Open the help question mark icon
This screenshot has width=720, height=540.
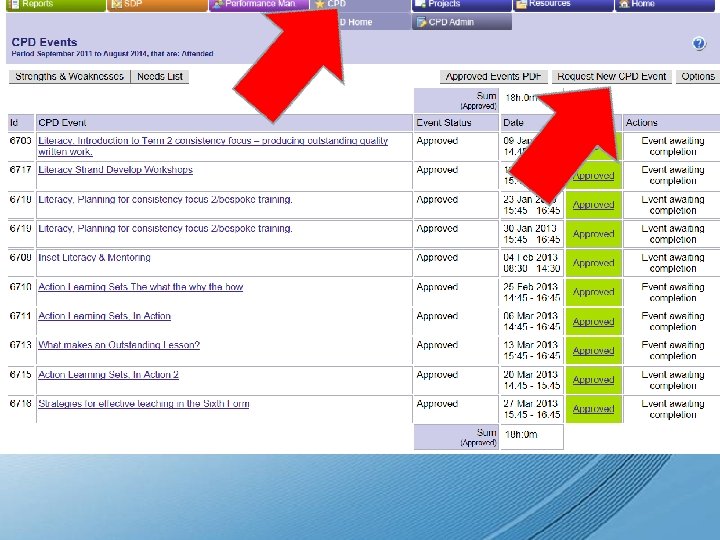coord(699,44)
